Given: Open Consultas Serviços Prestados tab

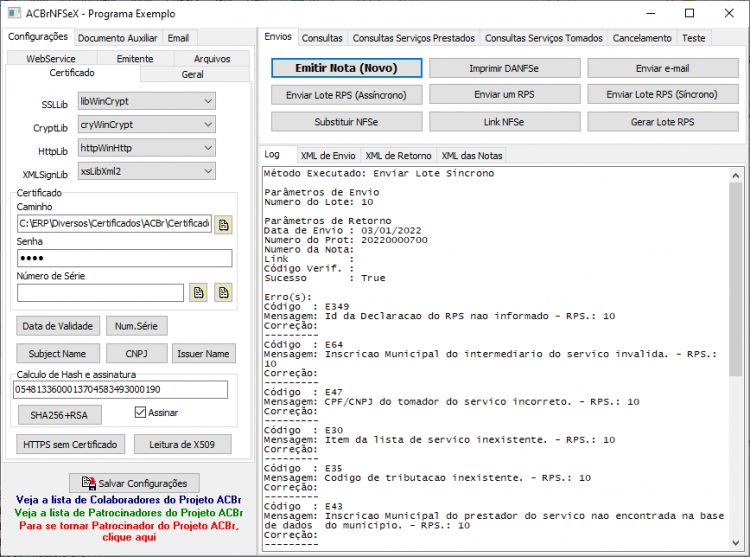Looking at the screenshot, I should pyautogui.click(x=414, y=38).
